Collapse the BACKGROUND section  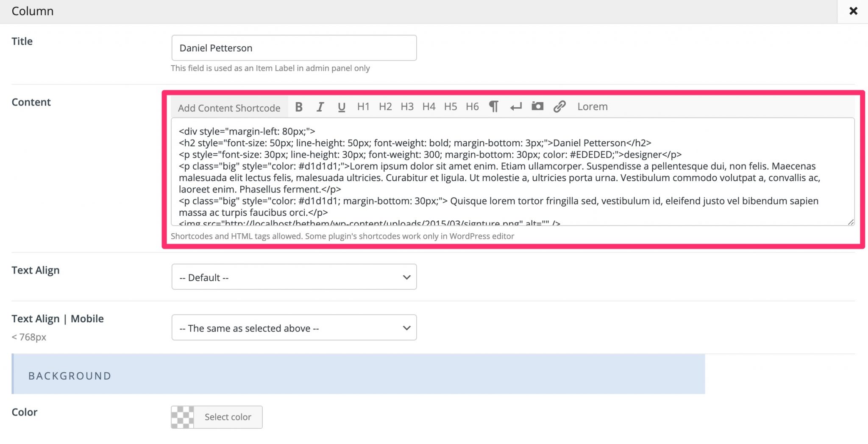click(70, 375)
